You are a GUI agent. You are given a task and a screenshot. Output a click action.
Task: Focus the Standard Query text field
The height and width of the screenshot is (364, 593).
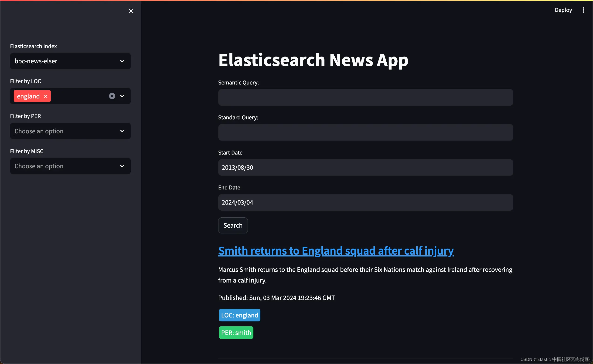point(365,132)
